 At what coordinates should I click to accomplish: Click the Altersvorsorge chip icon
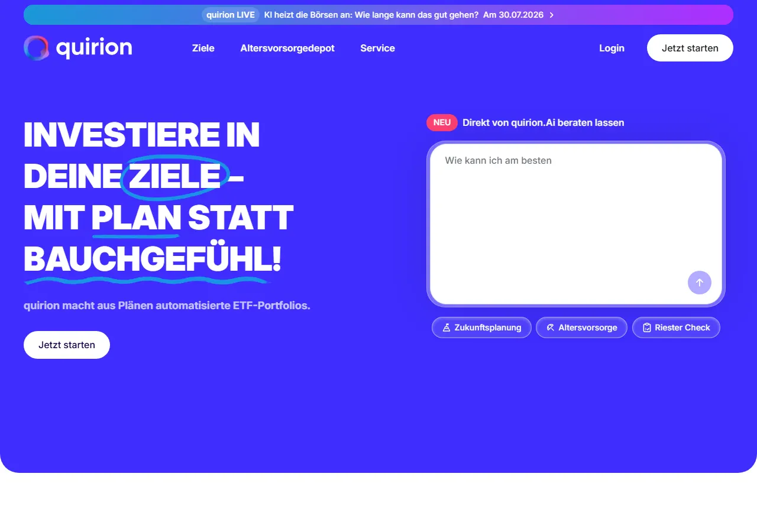pos(551,327)
